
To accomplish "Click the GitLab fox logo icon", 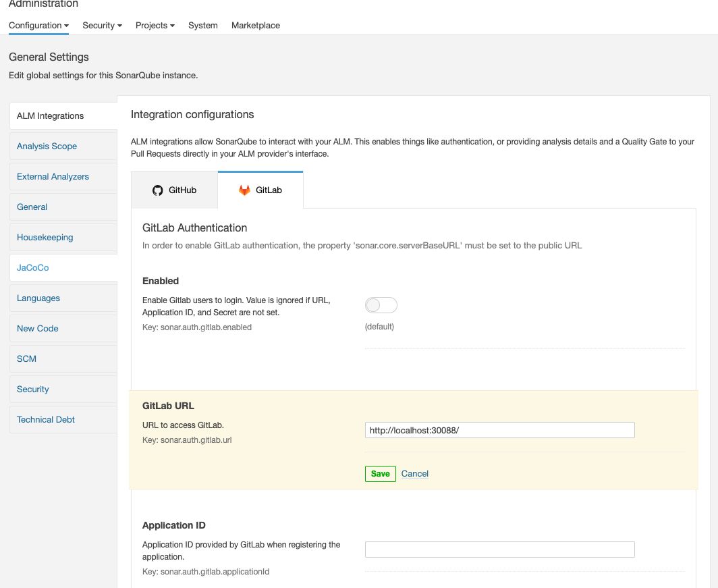I will [x=244, y=190].
